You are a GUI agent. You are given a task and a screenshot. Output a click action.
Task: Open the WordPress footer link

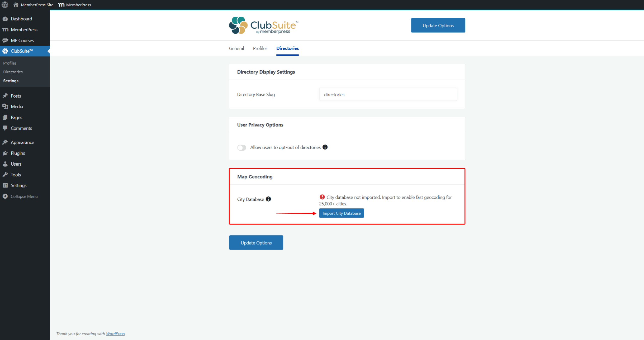[115, 334]
